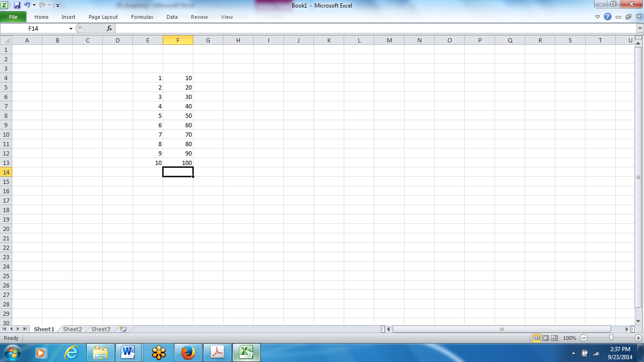Click the 100% zoom level indicator
The width and height of the screenshot is (644, 362).
(570, 338)
